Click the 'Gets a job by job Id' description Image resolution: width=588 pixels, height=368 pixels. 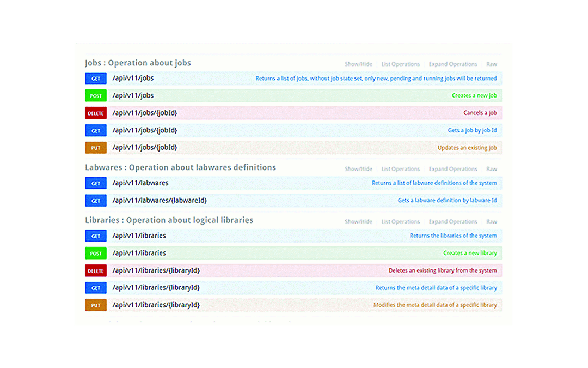473,130
